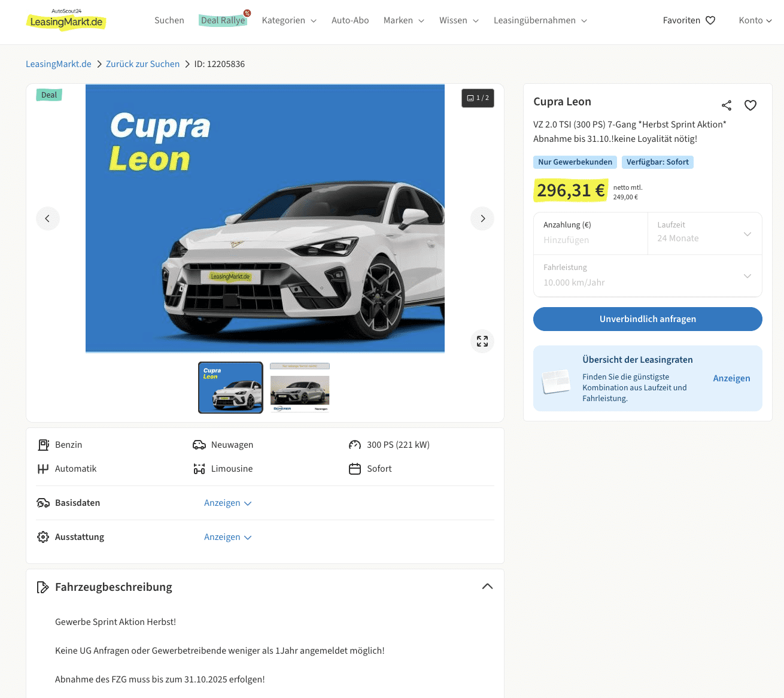The width and height of the screenshot is (784, 698).
Task: Open the gallery in fullscreen view
Action: [x=482, y=341]
